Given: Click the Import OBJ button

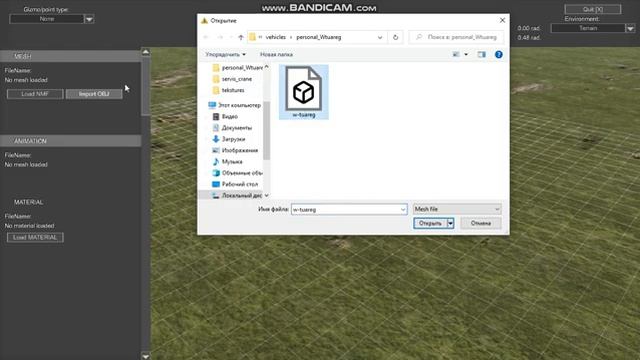Looking at the screenshot, I should 94,94.
